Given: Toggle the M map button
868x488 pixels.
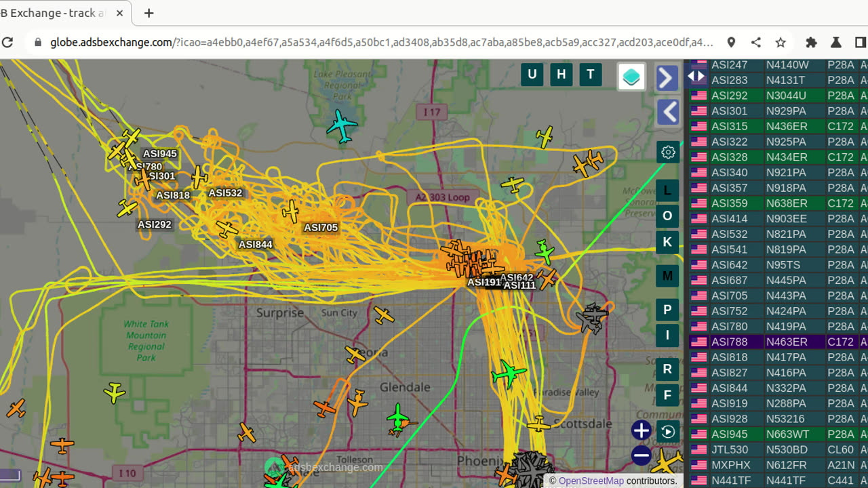Looking at the screenshot, I should tap(667, 276).
